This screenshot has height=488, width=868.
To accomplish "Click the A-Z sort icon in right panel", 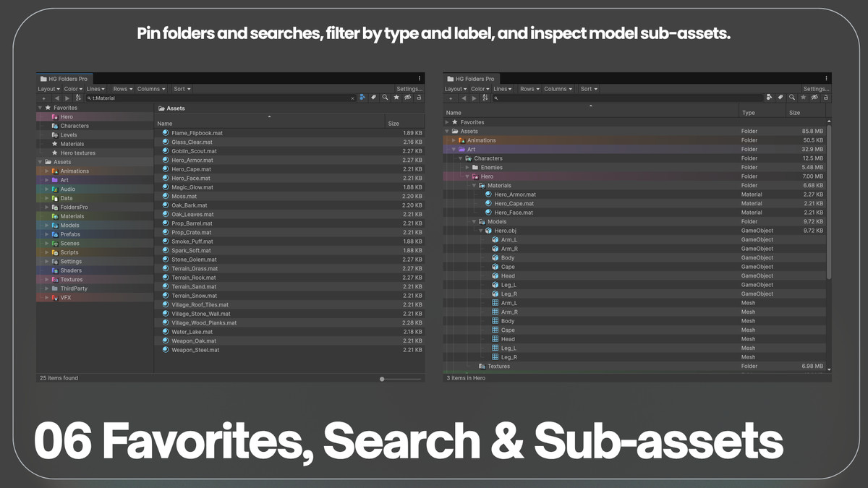I will 484,98.
